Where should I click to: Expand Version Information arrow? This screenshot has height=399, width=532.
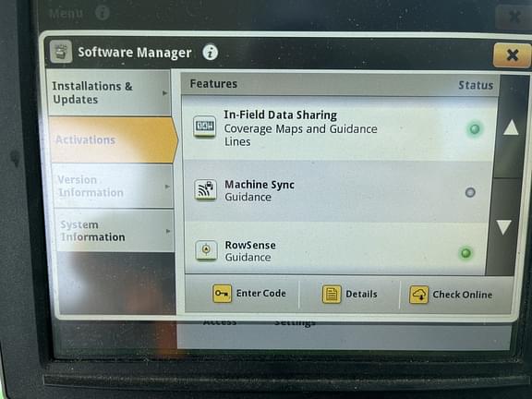click(167, 187)
